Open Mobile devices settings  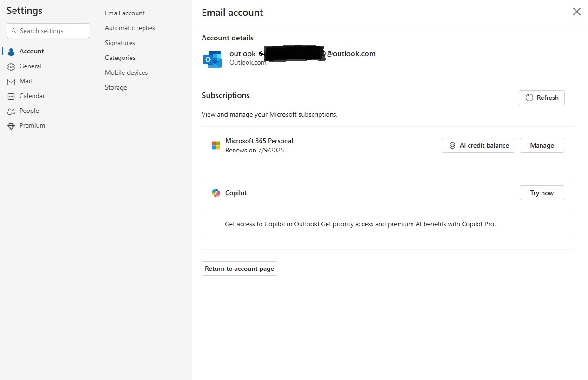pos(126,72)
